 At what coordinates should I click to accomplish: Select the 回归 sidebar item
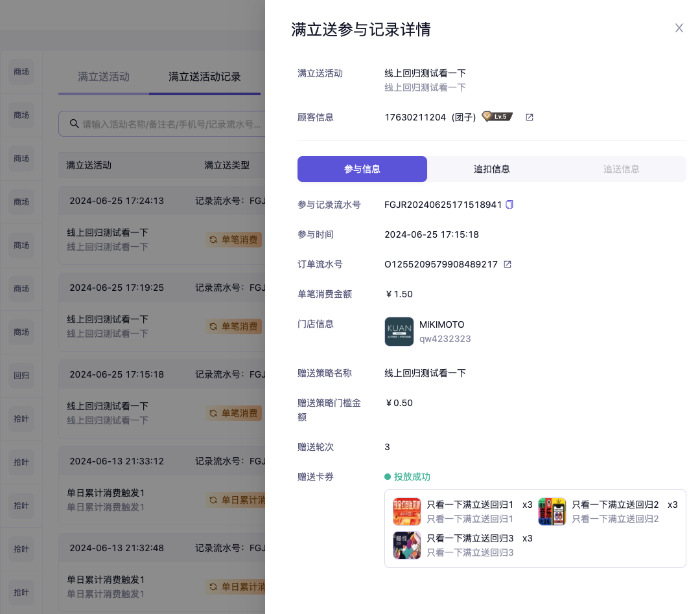click(21, 376)
